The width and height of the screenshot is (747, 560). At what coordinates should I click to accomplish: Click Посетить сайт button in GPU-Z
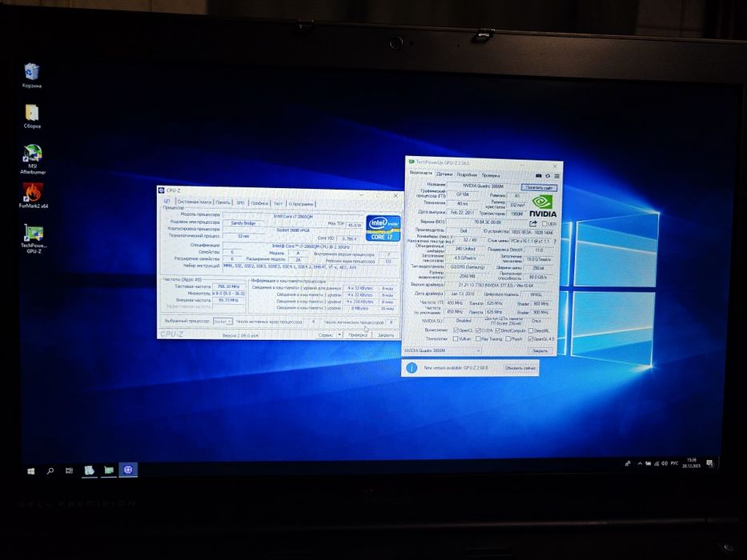pyautogui.click(x=539, y=187)
